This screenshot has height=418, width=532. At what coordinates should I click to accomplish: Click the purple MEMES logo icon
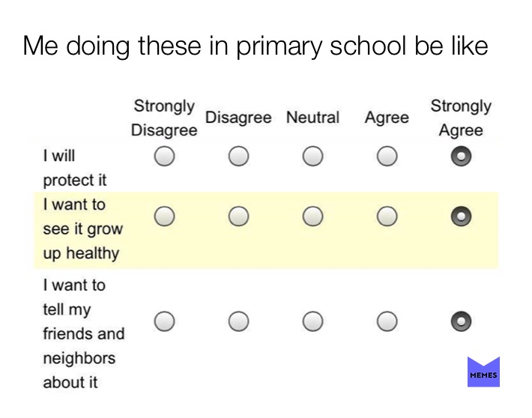[483, 372]
